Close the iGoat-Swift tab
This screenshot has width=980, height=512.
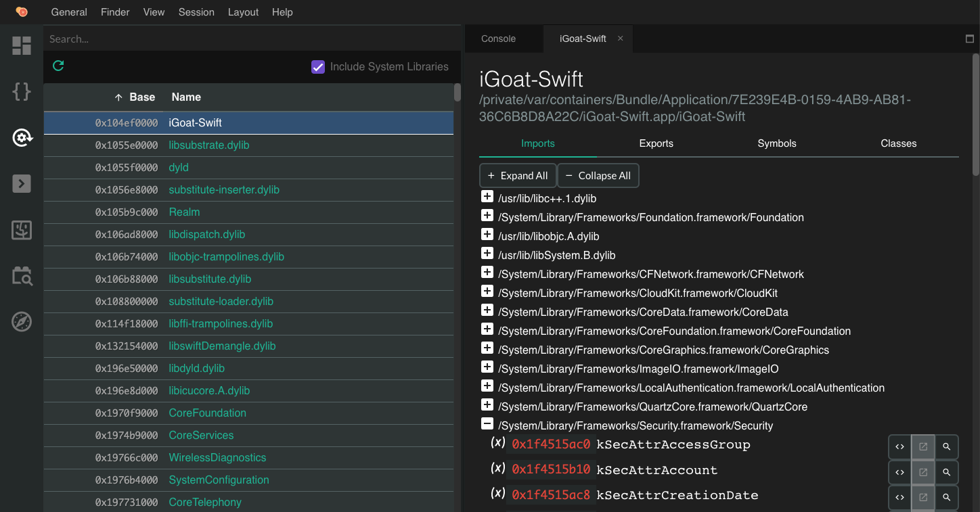tap(620, 39)
